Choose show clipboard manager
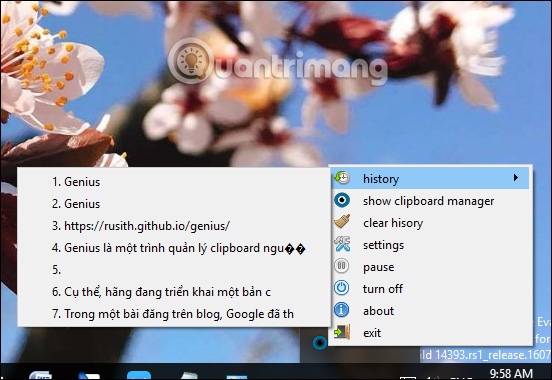This screenshot has width=552, height=380. coord(431,201)
